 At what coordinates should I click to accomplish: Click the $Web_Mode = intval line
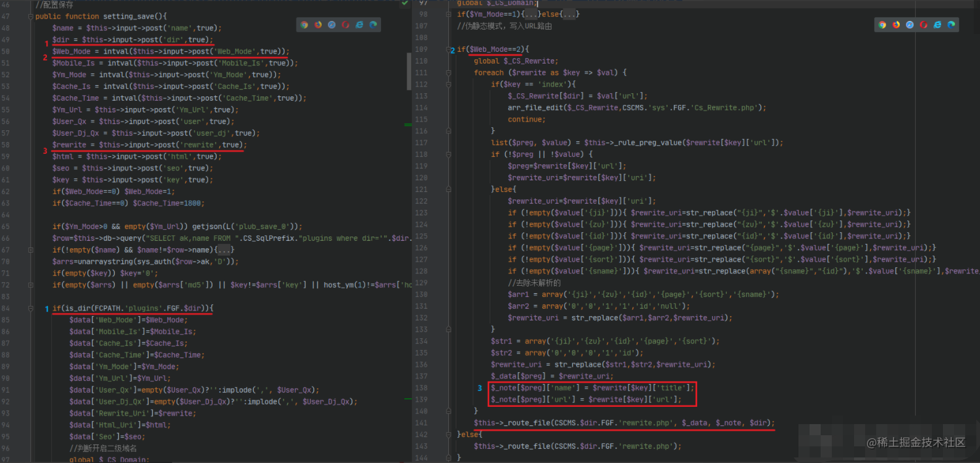(170, 51)
